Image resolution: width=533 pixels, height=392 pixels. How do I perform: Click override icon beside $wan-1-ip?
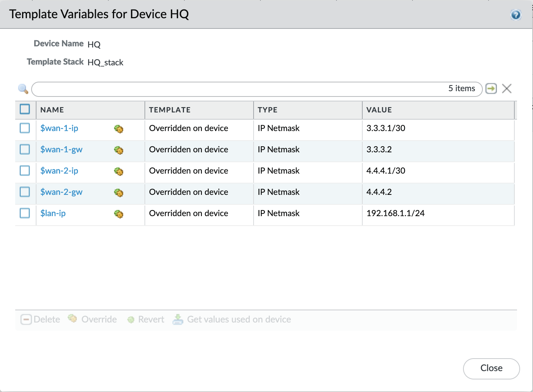[x=119, y=129]
